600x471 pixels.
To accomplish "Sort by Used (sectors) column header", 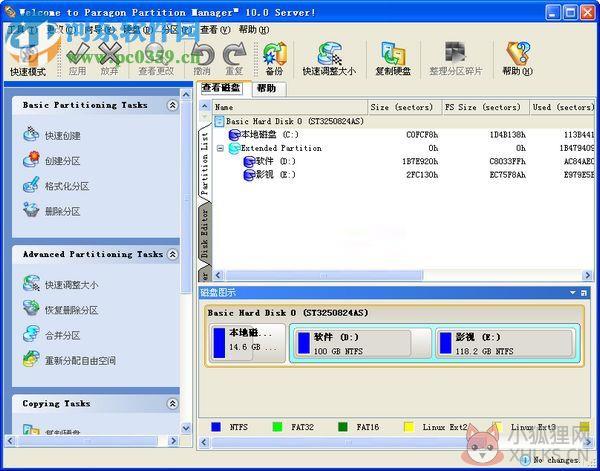I will click(562, 107).
